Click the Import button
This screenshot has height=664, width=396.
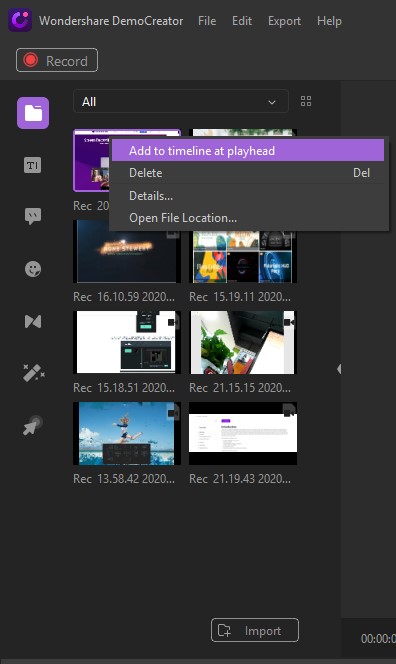click(x=255, y=630)
